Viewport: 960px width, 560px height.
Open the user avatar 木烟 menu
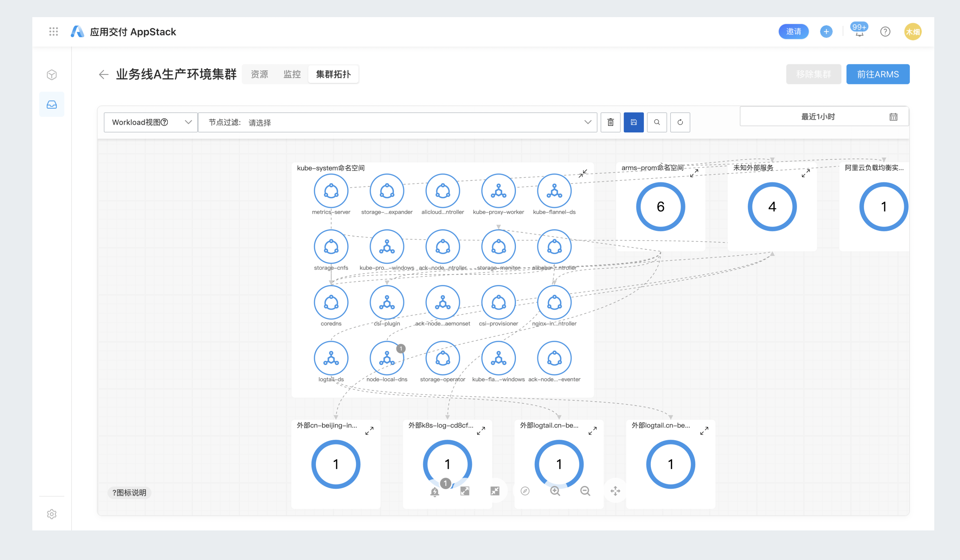913,32
